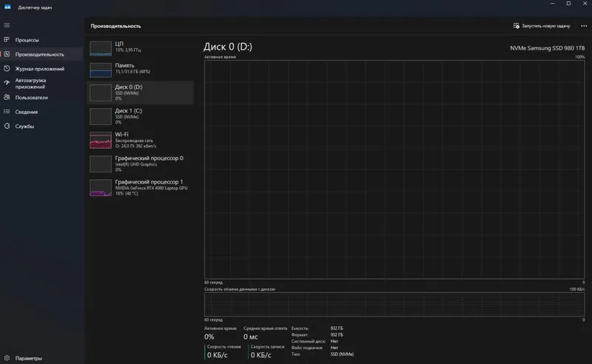The height and width of the screenshot is (364, 592).
Task: Open the Пользователи users icon
Action: 7,98
